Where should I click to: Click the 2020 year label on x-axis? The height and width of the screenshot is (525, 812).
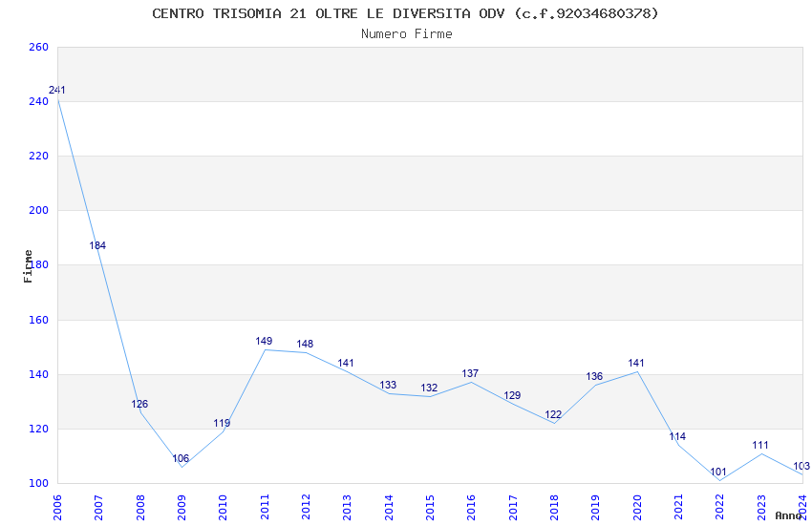637,507
